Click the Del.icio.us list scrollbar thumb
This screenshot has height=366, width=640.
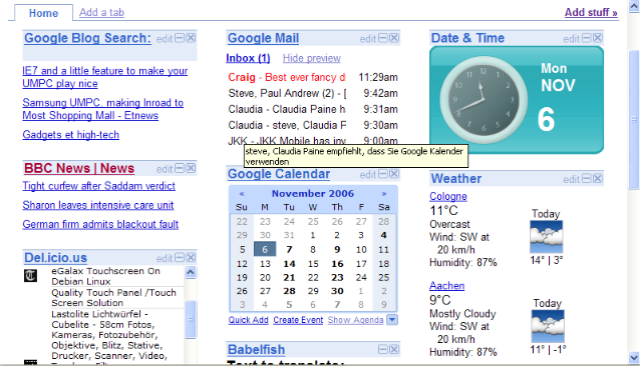click(x=191, y=319)
